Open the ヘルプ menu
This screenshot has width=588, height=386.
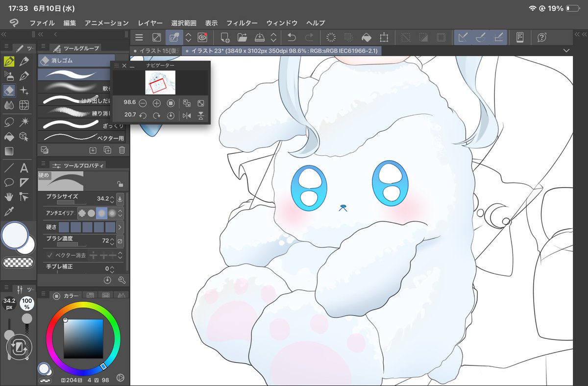[316, 23]
